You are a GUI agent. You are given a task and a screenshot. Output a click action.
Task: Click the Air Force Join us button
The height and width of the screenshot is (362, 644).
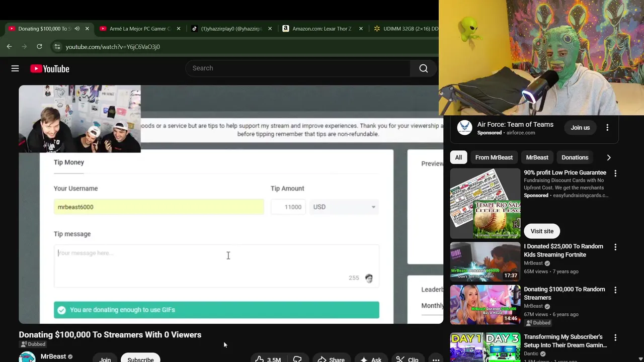580,128
